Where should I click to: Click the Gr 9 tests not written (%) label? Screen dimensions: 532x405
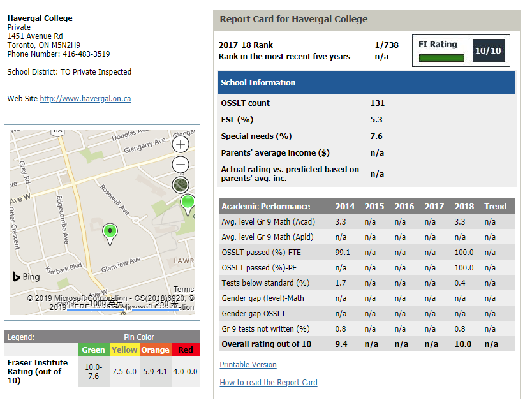click(x=265, y=329)
